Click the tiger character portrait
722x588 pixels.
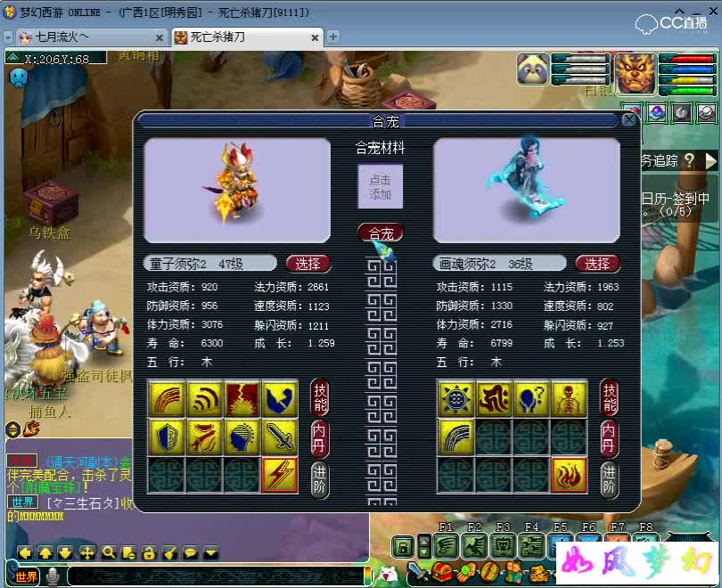coord(636,74)
